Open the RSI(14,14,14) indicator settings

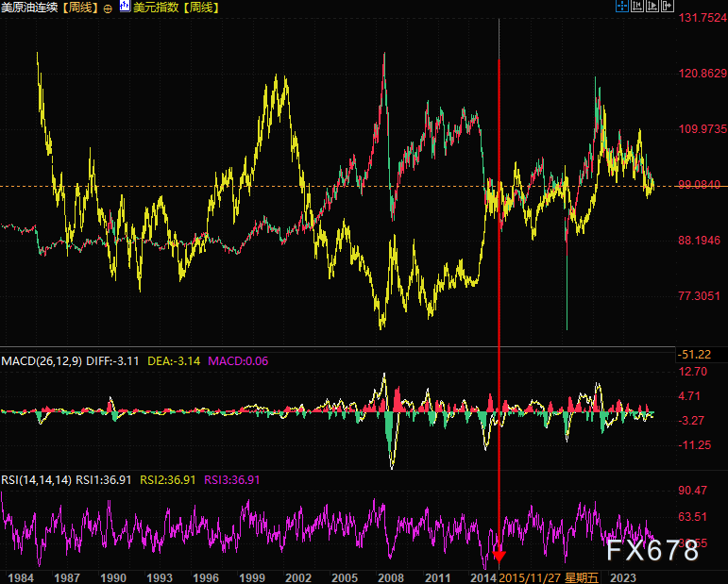pyautogui.click(x=36, y=479)
